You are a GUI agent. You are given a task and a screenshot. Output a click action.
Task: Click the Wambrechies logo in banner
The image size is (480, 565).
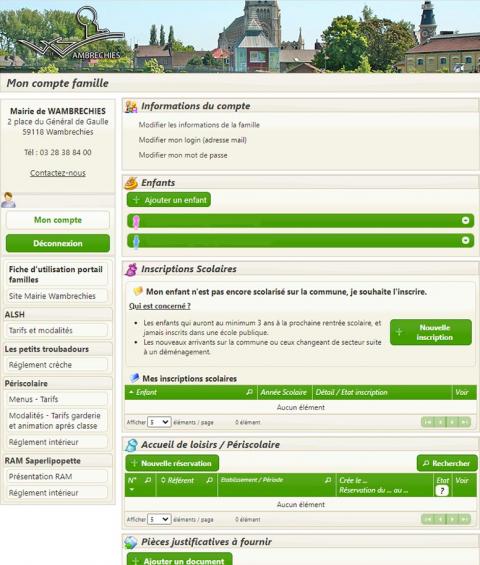[x=71, y=34]
